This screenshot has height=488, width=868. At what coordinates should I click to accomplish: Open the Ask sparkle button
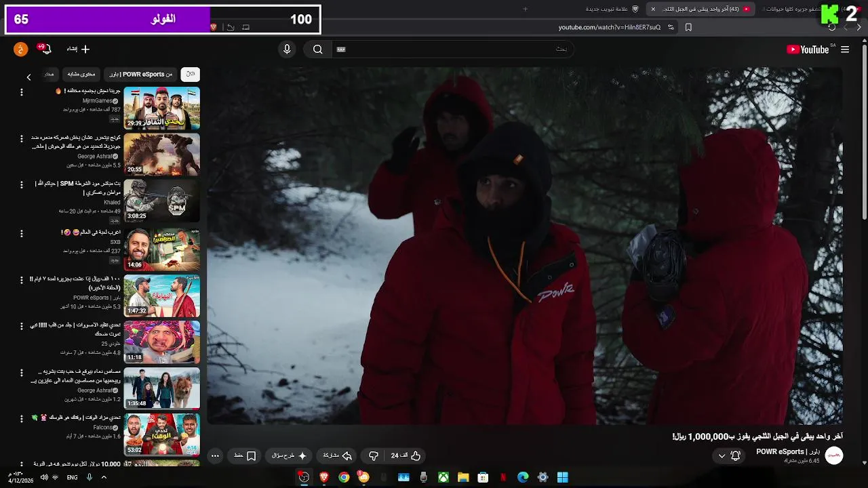coord(290,455)
